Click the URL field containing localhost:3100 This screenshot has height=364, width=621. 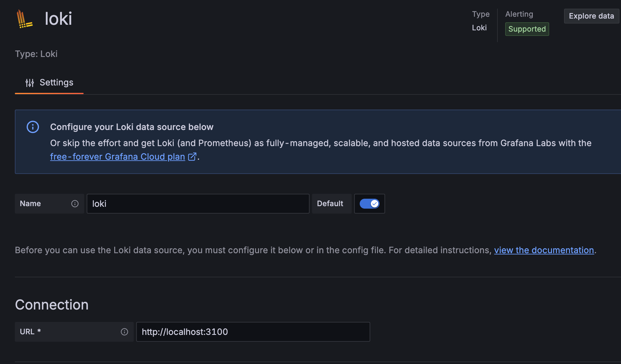(x=253, y=331)
